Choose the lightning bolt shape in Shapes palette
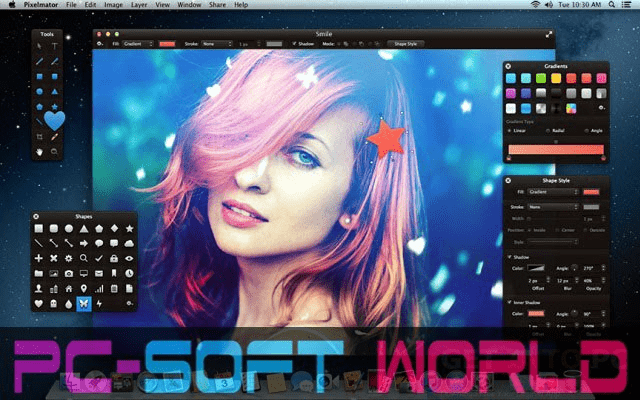 pos(99,304)
